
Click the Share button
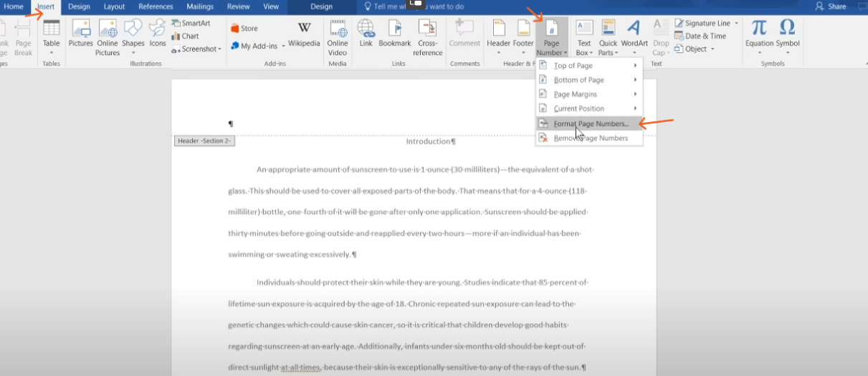click(831, 6)
